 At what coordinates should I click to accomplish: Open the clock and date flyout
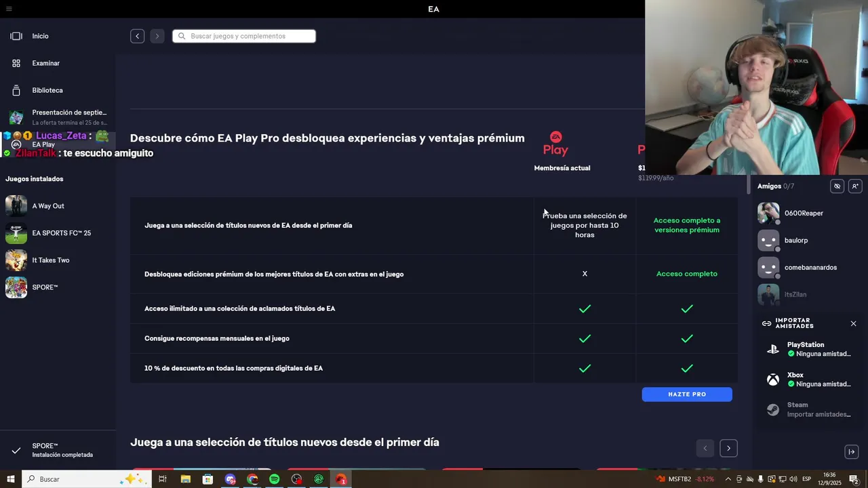(830, 479)
